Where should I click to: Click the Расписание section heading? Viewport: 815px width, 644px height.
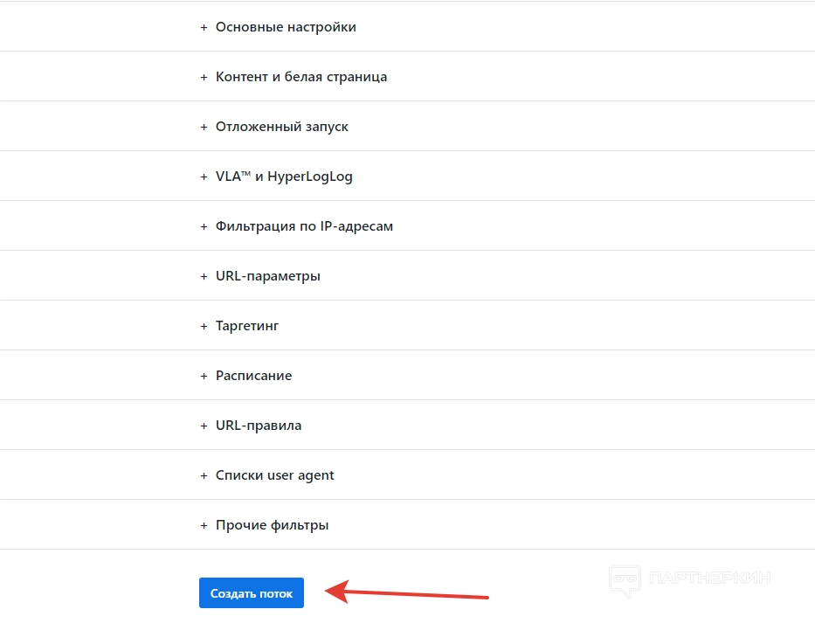pos(253,376)
